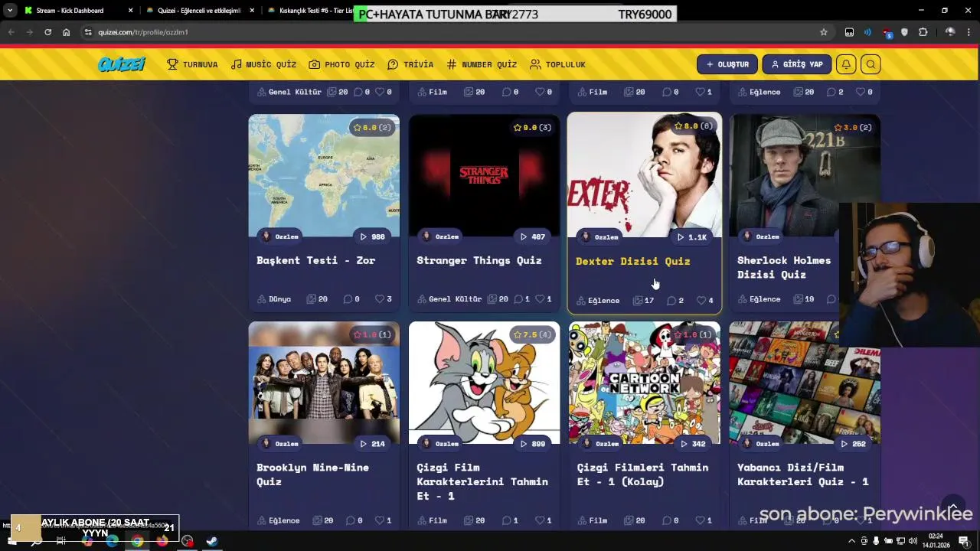Open Steam from the taskbar
This screenshot has width=980, height=551.
(x=212, y=541)
